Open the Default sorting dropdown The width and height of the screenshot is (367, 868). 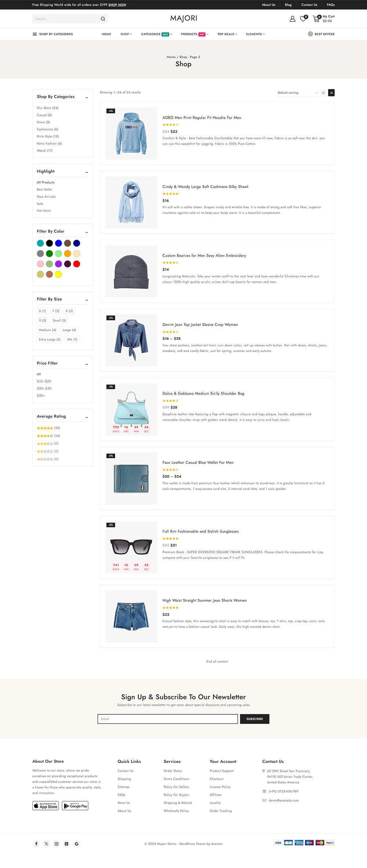click(297, 93)
